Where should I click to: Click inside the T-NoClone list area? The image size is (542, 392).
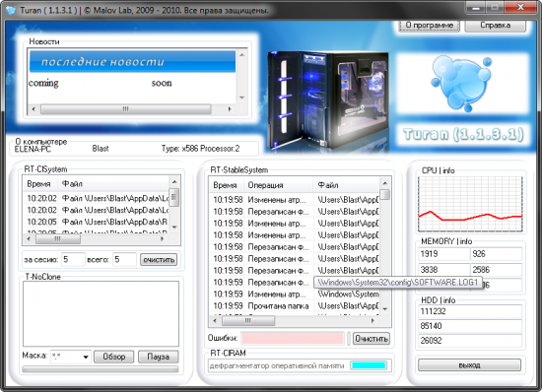(101, 313)
